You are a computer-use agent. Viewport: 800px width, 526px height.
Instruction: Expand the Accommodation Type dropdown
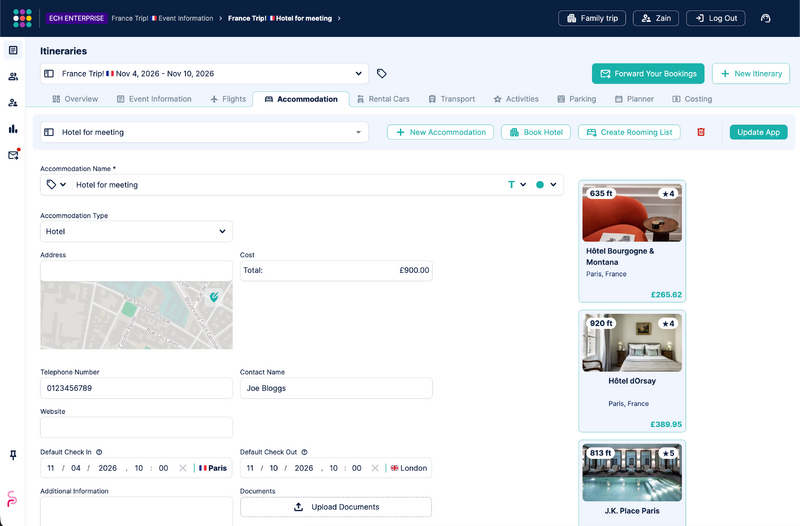coord(136,232)
